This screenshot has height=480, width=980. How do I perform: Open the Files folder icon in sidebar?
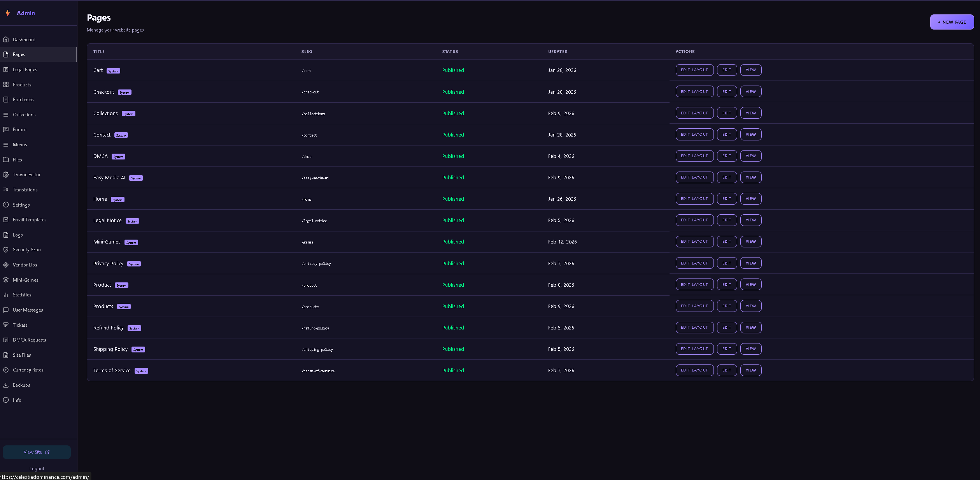[6, 159]
